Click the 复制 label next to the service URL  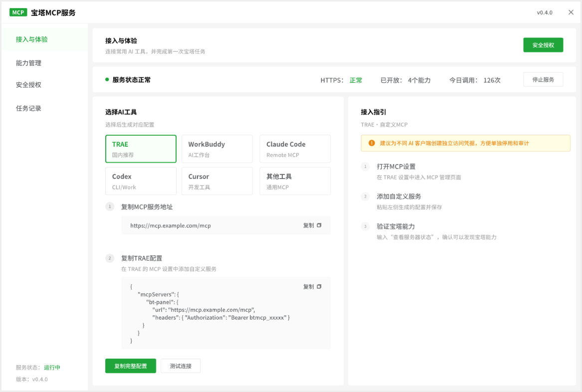pyautogui.click(x=308, y=225)
